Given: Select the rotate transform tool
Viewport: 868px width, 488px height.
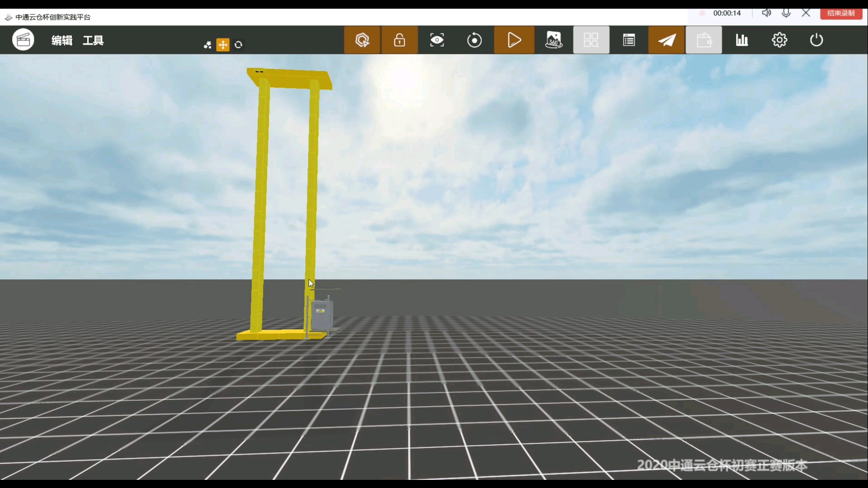Looking at the screenshot, I should pyautogui.click(x=239, y=45).
